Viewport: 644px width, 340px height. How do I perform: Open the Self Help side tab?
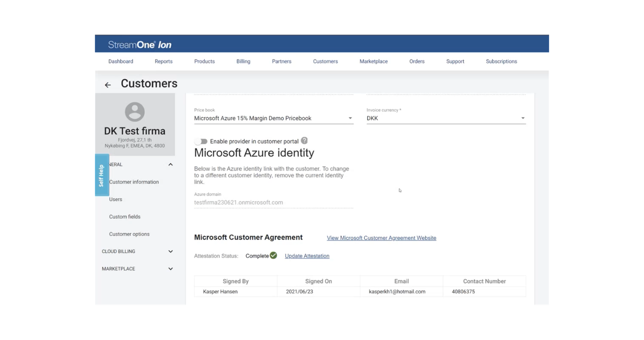102,175
